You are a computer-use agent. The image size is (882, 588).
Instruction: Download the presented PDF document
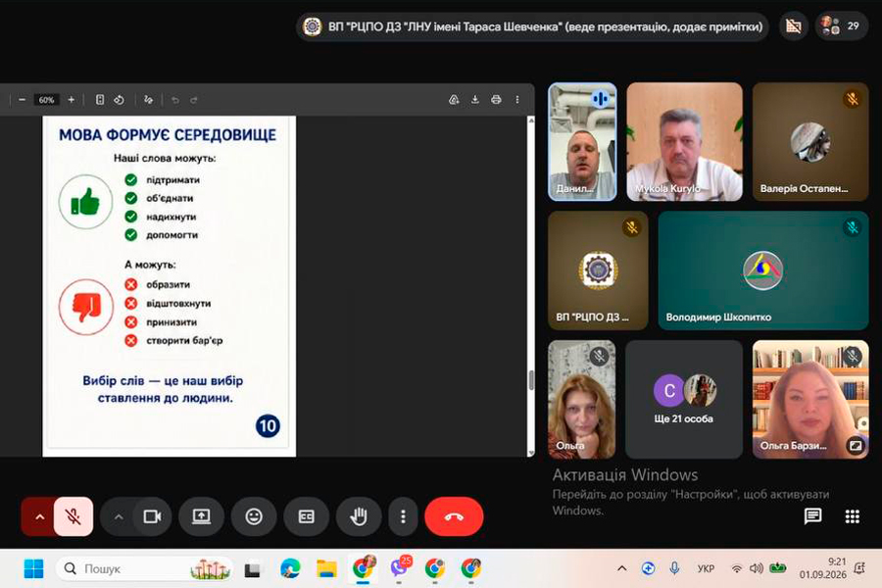[x=475, y=100]
